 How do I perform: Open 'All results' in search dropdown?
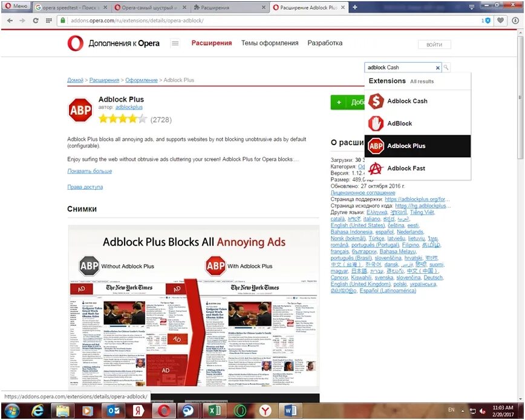click(x=422, y=82)
